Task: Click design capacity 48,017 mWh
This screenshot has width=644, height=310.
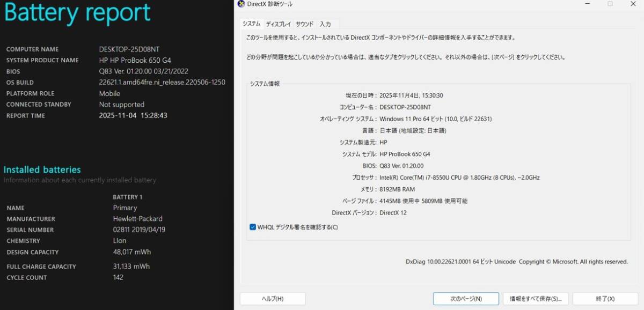Action: (x=132, y=252)
